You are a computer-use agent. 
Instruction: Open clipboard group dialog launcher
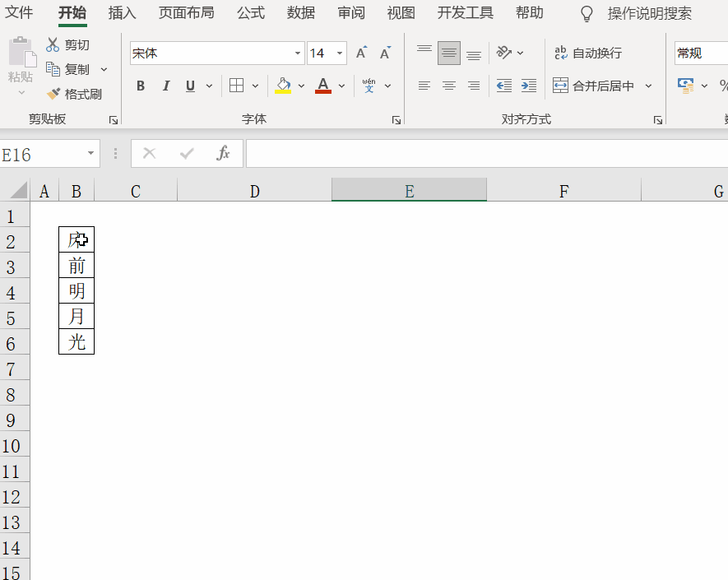tap(114, 120)
